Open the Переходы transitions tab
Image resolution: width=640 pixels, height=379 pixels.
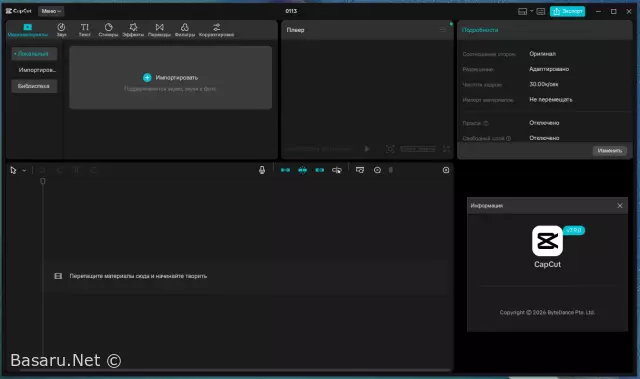point(159,30)
